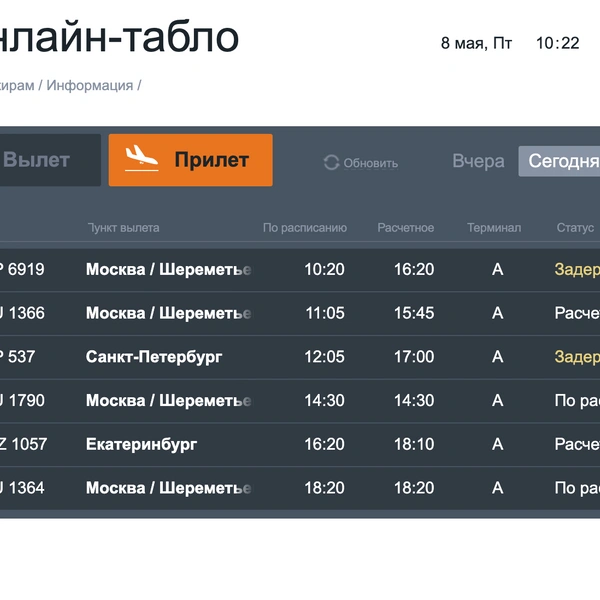Click scheduled time 12:05
The image size is (600, 600).
324,357
